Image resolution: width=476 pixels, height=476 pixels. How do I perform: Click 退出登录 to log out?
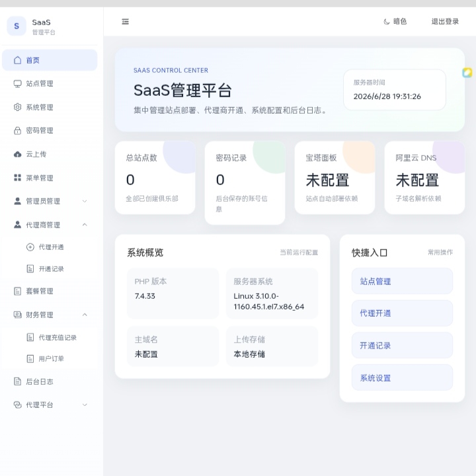(x=445, y=22)
